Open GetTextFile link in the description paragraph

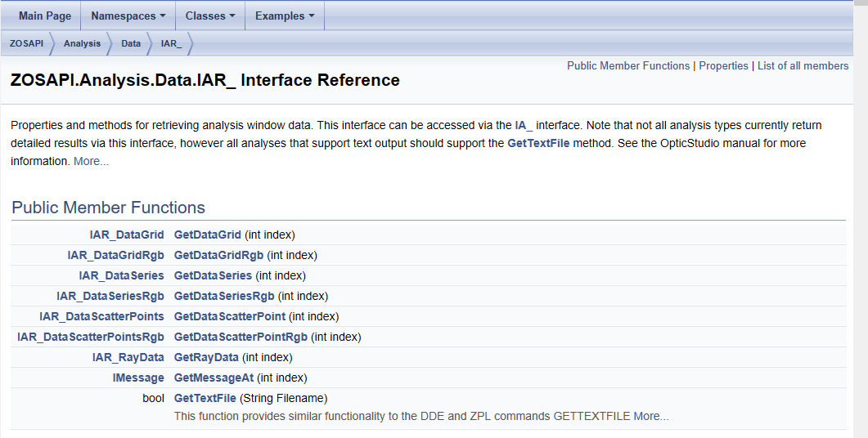click(538, 143)
